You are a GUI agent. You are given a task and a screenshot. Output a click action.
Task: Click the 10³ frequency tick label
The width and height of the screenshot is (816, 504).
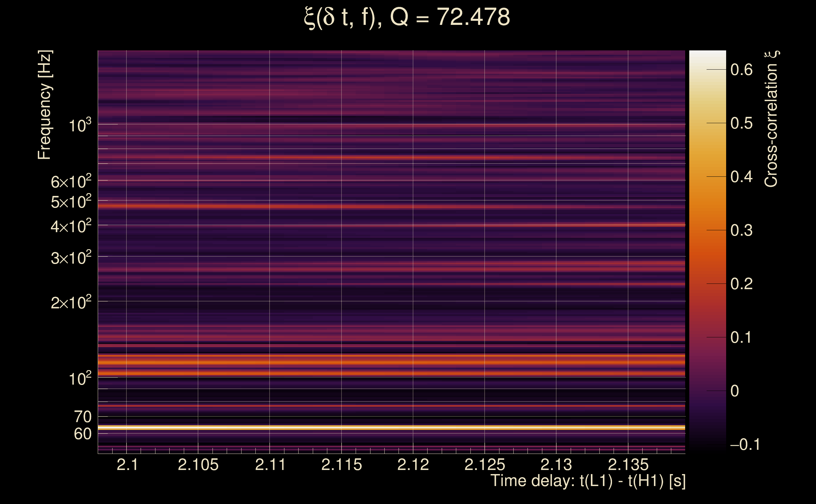80,126
